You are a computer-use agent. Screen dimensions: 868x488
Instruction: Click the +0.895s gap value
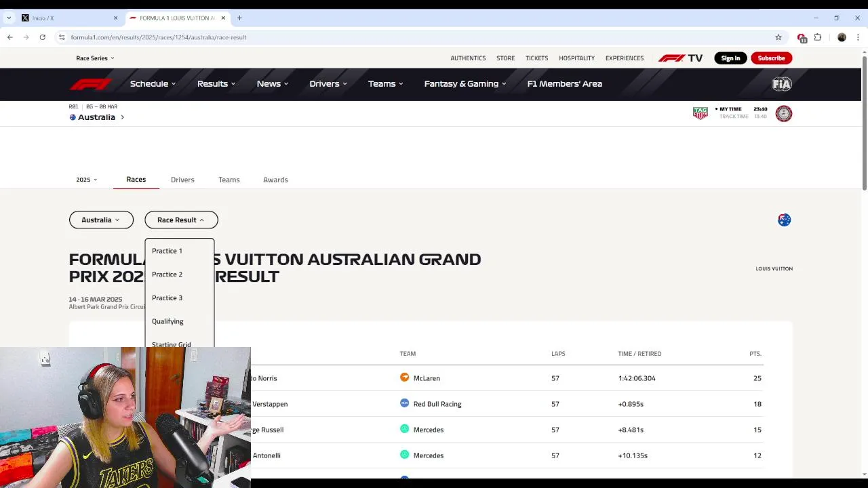[631, 404]
